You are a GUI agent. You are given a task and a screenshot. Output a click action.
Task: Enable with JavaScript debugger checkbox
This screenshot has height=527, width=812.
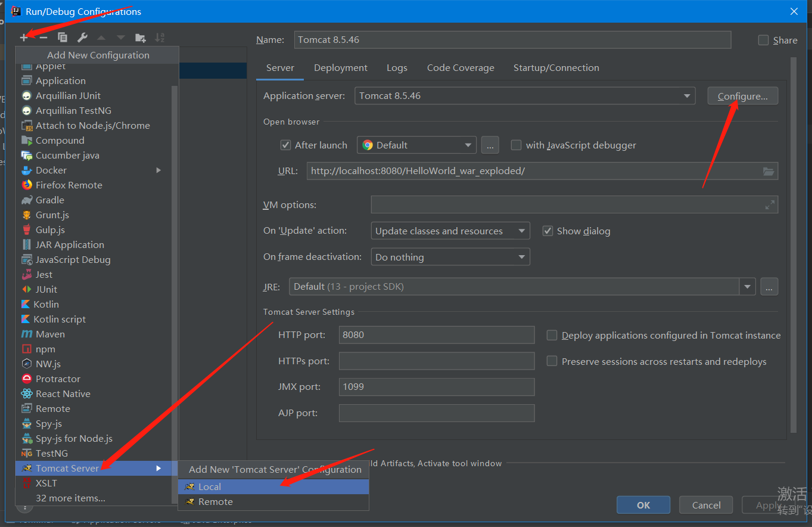coord(516,145)
